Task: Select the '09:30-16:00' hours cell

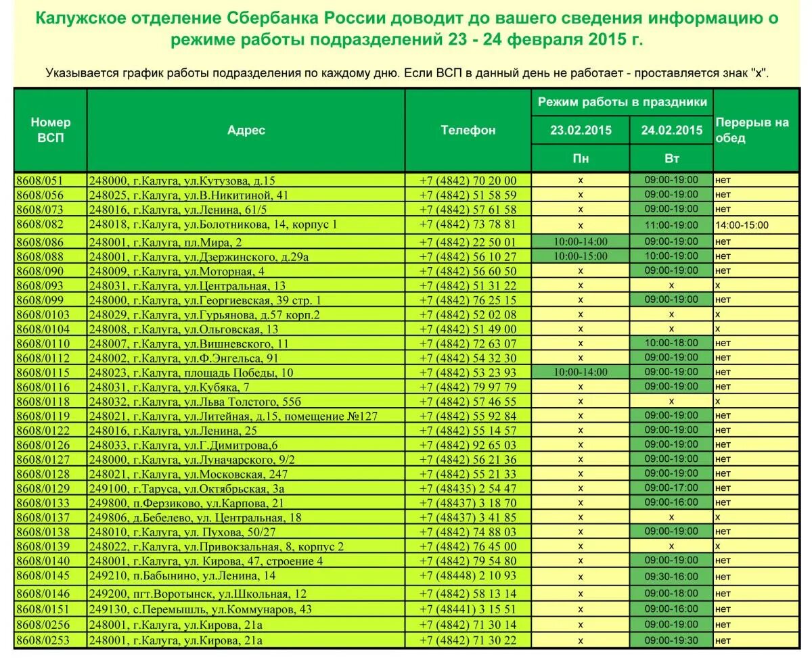Action: tap(671, 577)
